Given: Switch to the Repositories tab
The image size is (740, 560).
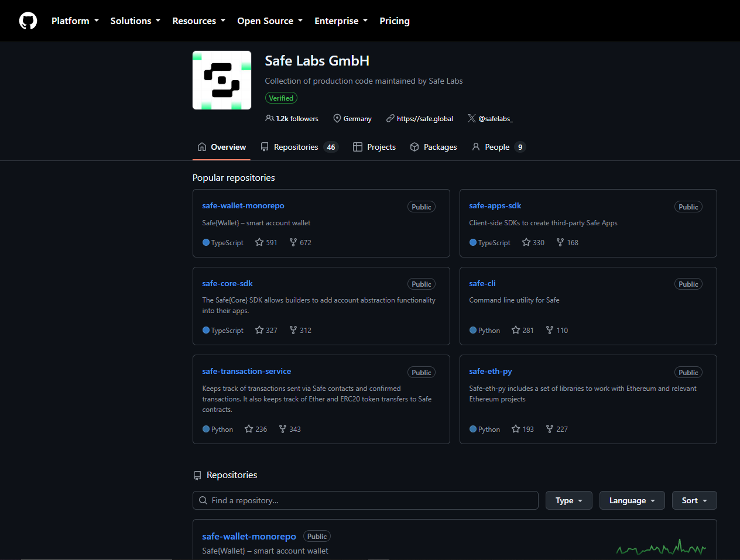Looking at the screenshot, I should (299, 147).
